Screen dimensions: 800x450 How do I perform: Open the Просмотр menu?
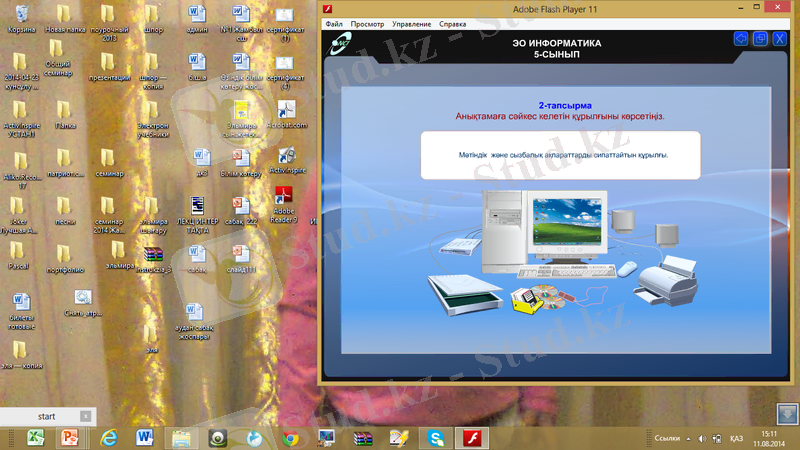coord(368,23)
